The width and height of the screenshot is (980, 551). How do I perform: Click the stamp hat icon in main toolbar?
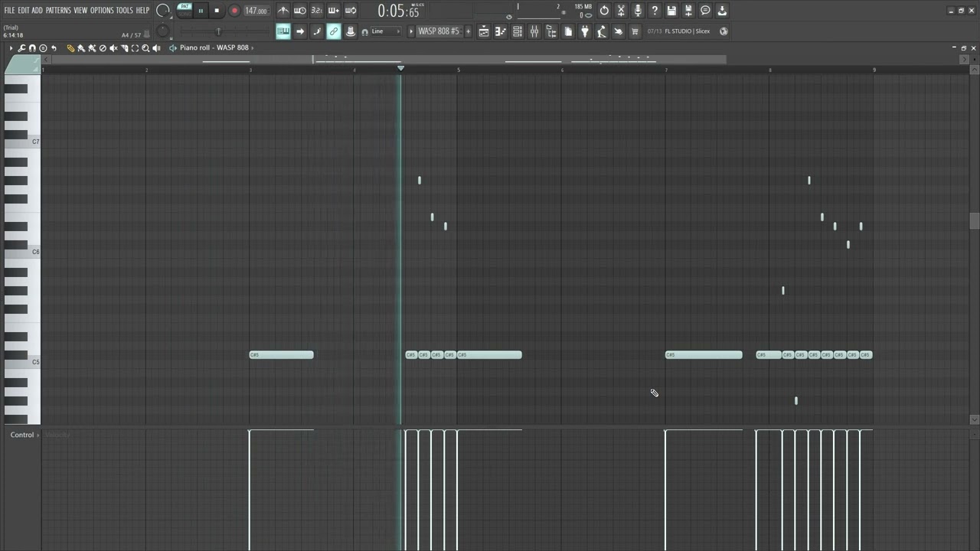click(x=351, y=31)
